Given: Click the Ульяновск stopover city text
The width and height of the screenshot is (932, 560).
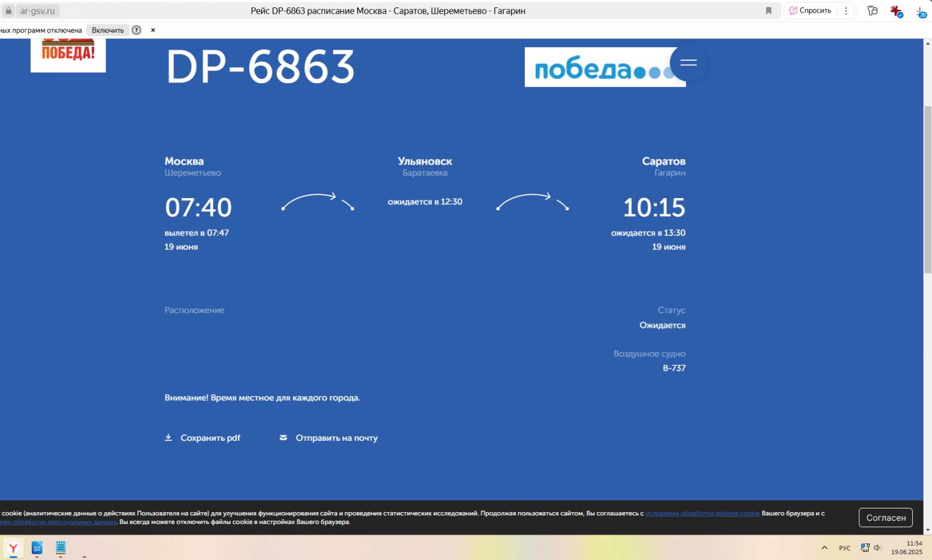Looking at the screenshot, I should click(425, 161).
